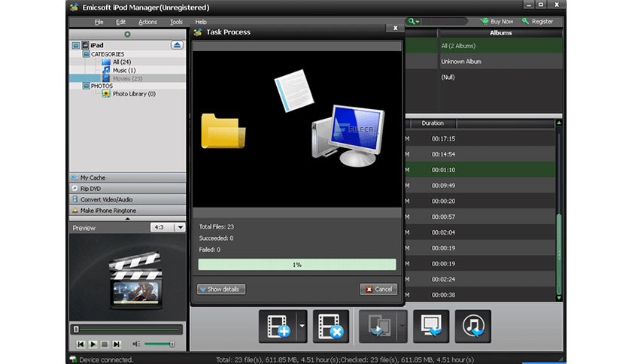Open the add file dropdown arrow

(302, 326)
